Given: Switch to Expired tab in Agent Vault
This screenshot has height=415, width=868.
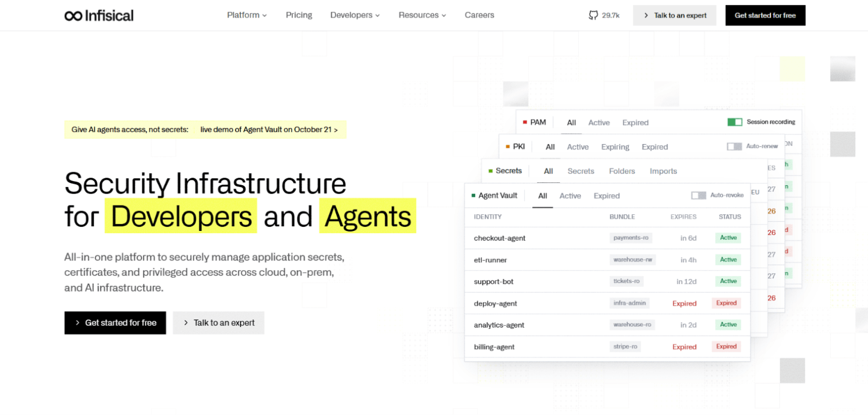Looking at the screenshot, I should coord(606,196).
